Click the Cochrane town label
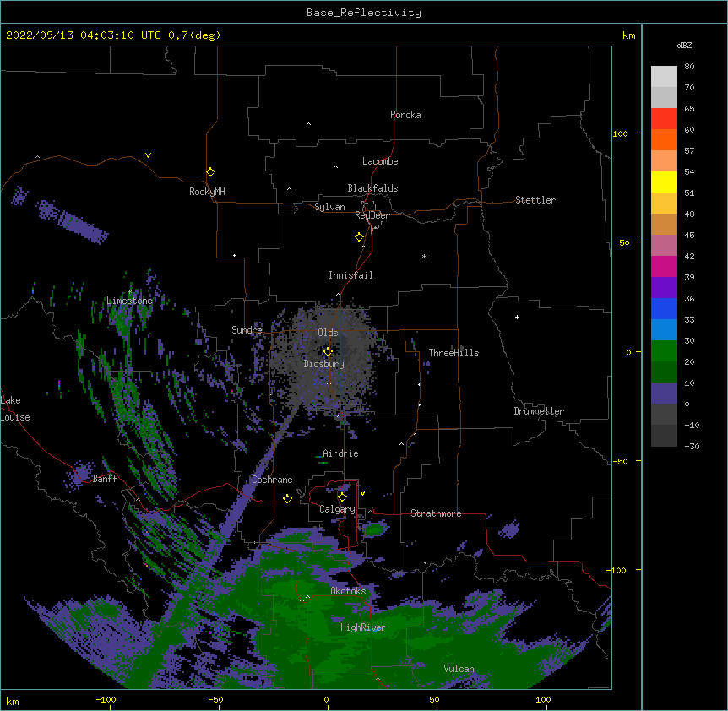The image size is (728, 711). click(272, 480)
